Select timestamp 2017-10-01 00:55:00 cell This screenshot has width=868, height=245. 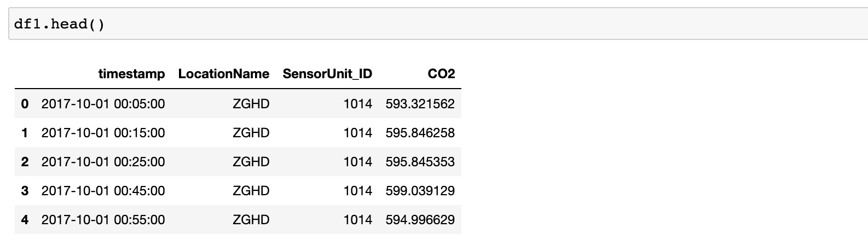[103, 220]
